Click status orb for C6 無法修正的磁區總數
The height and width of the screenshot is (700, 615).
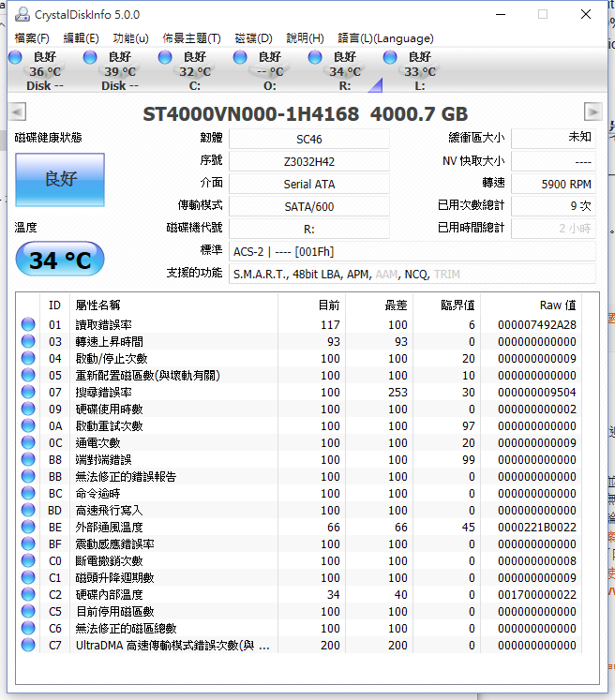click(28, 629)
